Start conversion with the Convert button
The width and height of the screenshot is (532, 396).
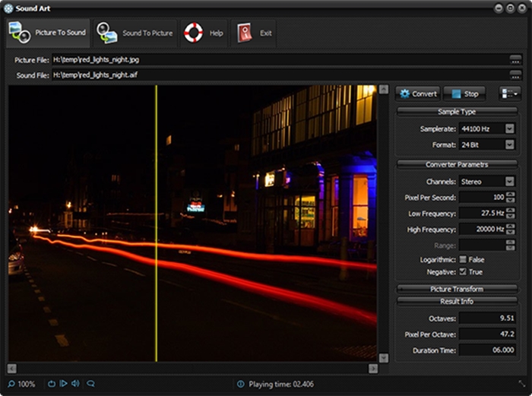coord(417,93)
